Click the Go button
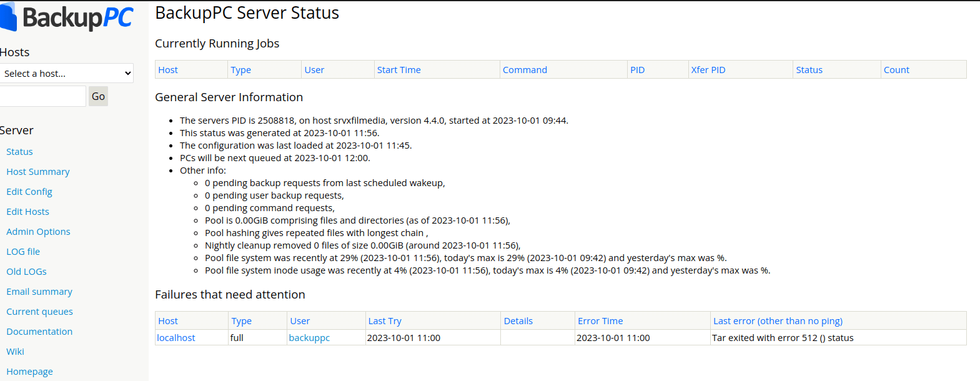This screenshot has width=980, height=381. tap(98, 96)
